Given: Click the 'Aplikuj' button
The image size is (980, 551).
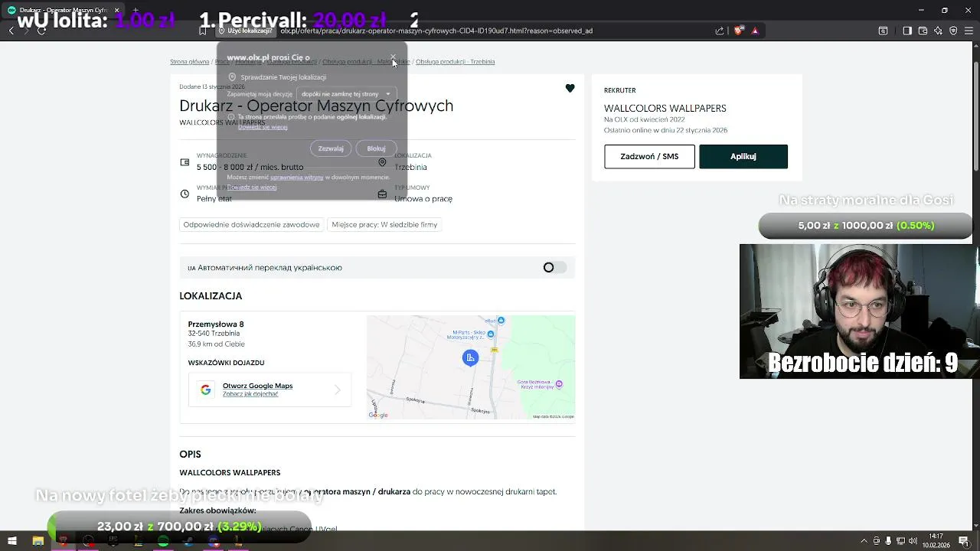Looking at the screenshot, I should point(743,156).
